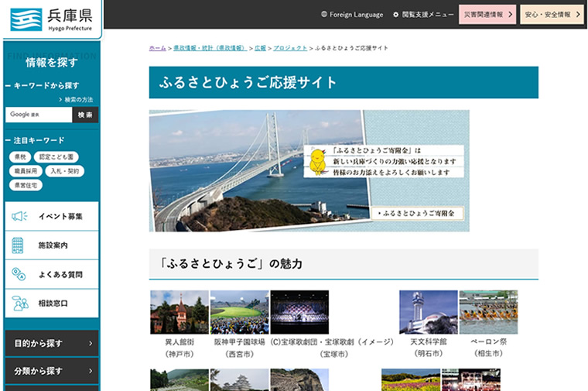Open the 異人館街 thumbnail photo

pos(179,312)
